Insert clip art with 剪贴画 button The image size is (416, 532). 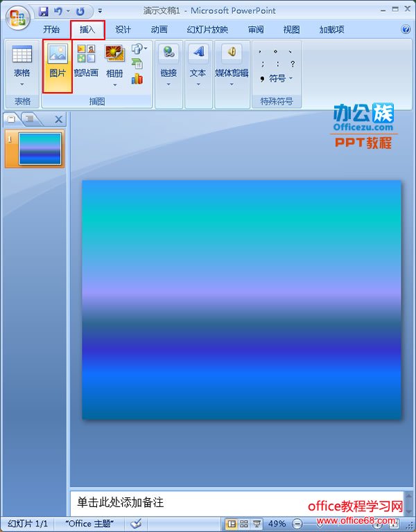[x=86, y=61]
